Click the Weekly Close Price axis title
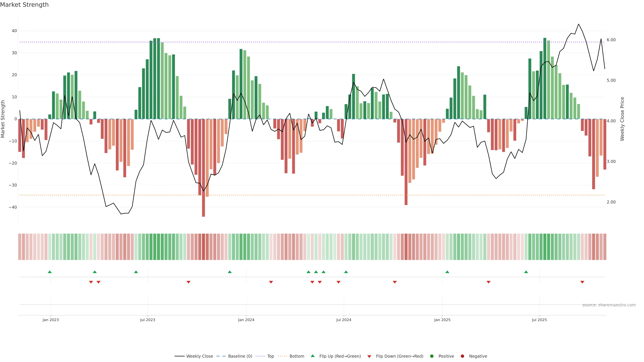644x362 pixels. point(622,119)
